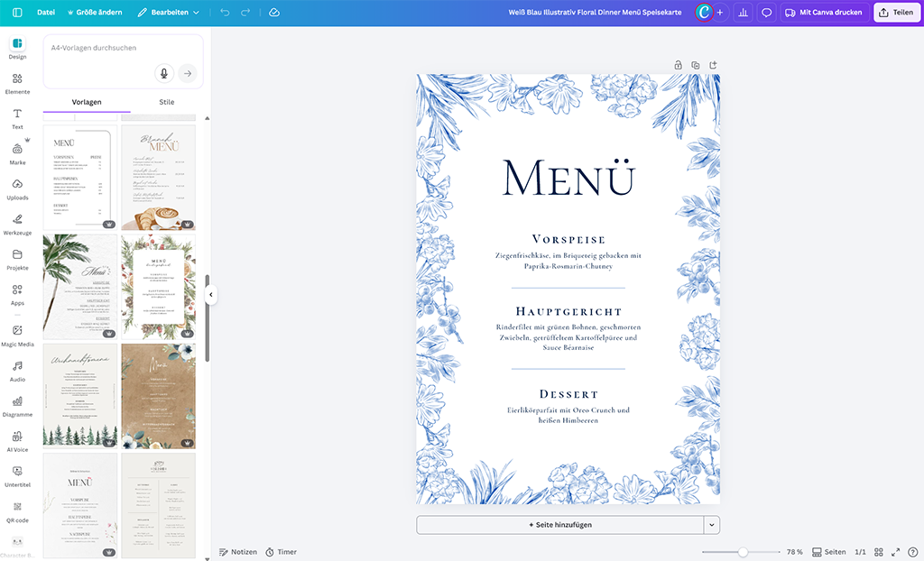Select the brown kraft floral template

(x=159, y=396)
